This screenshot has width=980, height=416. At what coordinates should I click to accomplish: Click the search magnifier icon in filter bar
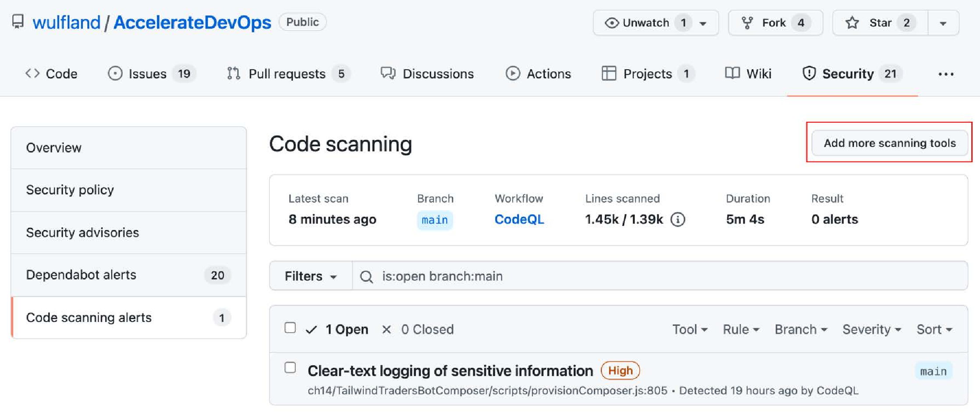click(366, 277)
